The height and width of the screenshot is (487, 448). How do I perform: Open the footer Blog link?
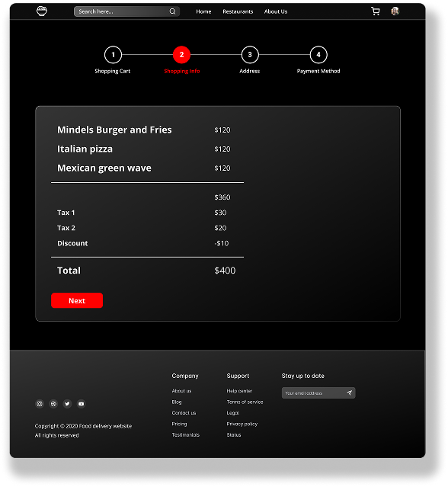pyautogui.click(x=177, y=402)
